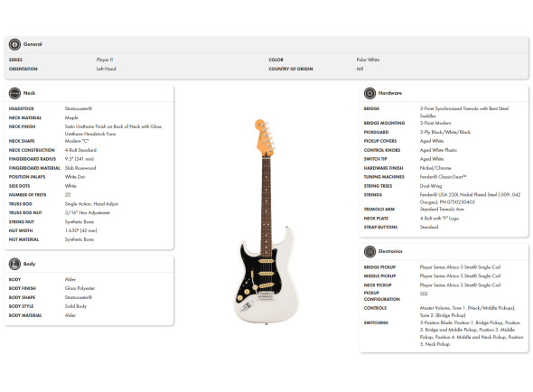This screenshot has width=533, height=392.
Task: Click the PICKUP COVERS label
Action: 380,141
